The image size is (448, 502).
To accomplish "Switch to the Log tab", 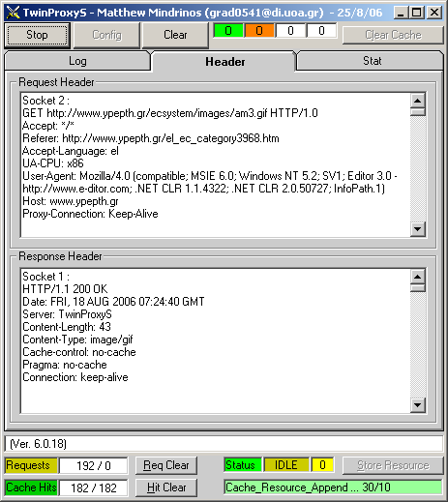I will click(77, 61).
